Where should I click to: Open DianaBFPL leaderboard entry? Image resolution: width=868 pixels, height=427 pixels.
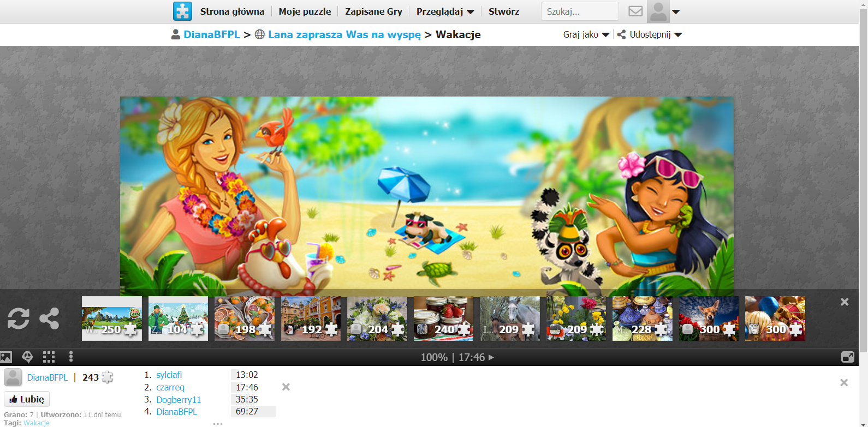coord(177,412)
